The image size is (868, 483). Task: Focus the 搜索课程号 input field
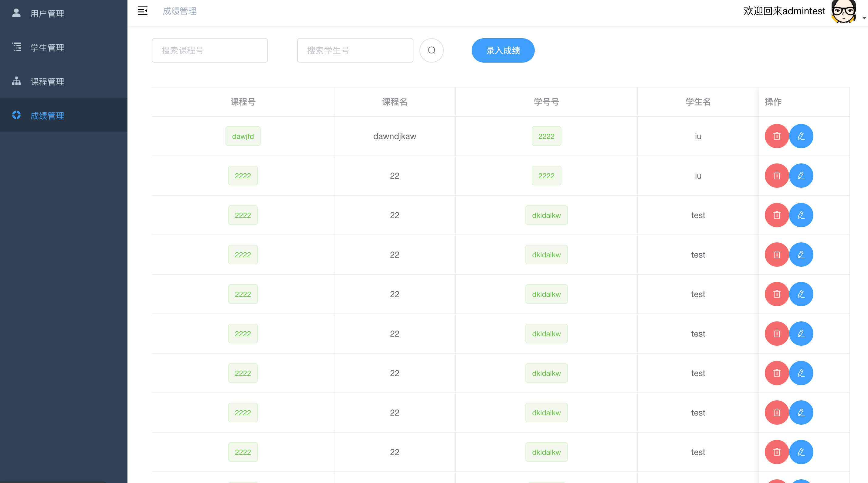210,51
